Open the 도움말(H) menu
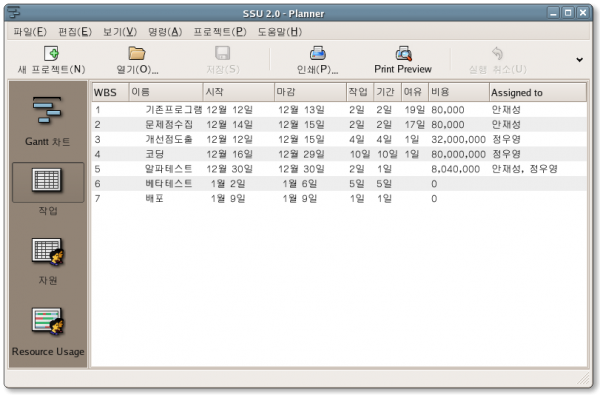 coord(279,32)
